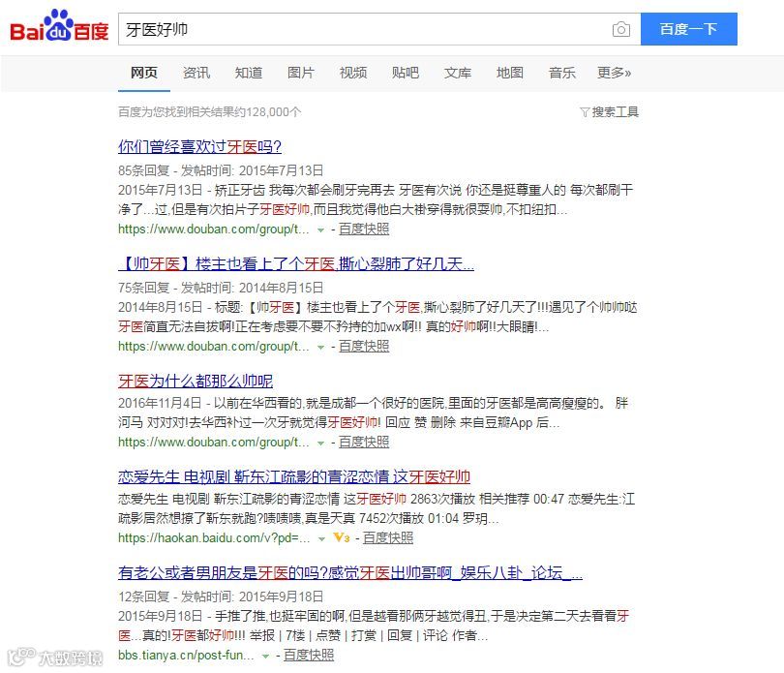784x673 pixels.
Task: Click the haokan.baidu.com URL
Action: point(214,537)
